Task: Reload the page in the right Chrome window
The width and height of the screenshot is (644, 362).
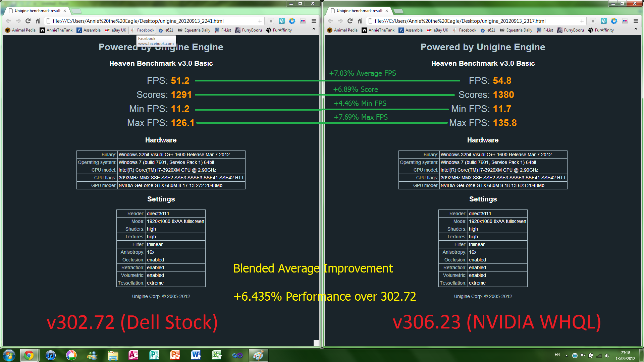Action: click(350, 21)
